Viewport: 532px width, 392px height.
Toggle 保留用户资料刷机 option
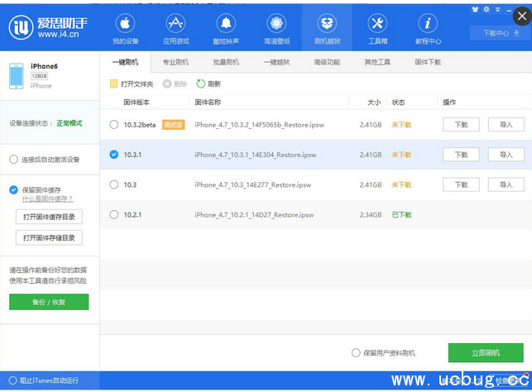click(x=356, y=353)
